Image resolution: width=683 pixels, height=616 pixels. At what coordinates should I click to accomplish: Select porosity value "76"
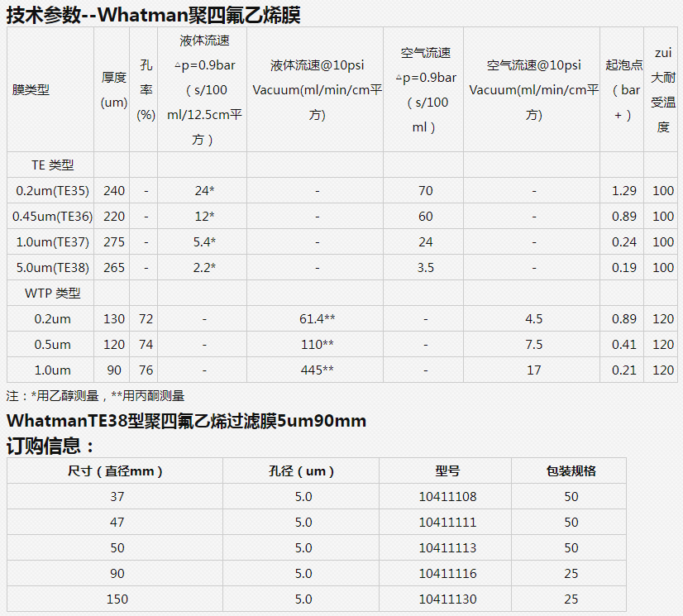(146, 370)
